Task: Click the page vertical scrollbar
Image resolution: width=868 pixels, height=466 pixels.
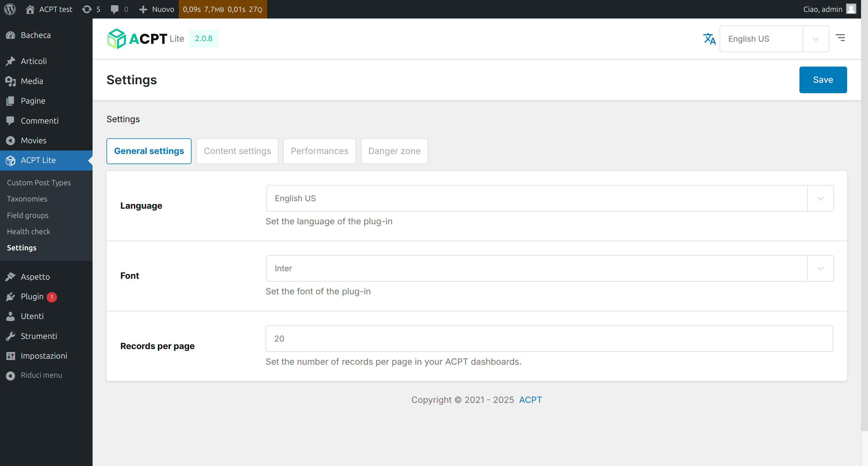Action: coord(864,216)
